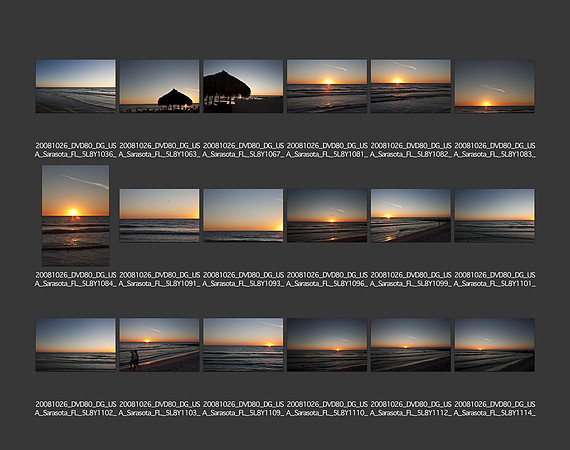The width and height of the screenshot is (570, 450).
Task: Click the filename label ending 5L8Y1096_
Action: [x=327, y=279]
